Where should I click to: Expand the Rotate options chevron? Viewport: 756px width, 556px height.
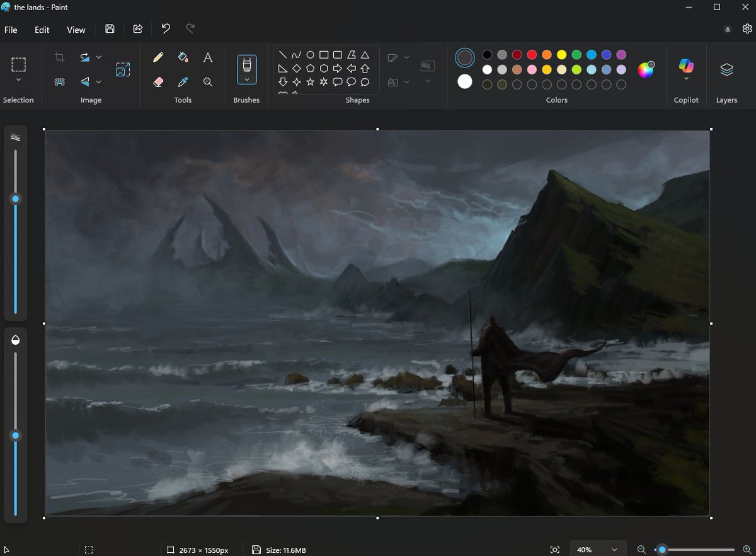(99, 57)
